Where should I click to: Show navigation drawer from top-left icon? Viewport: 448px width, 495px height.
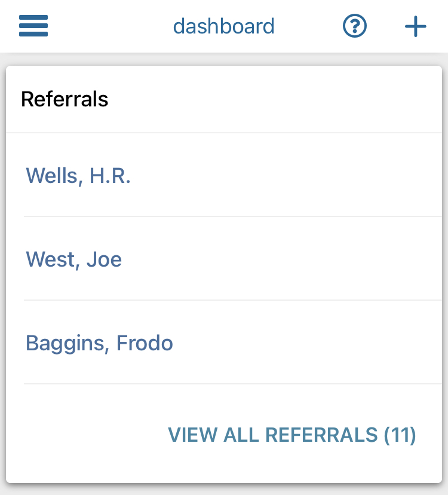point(33,26)
